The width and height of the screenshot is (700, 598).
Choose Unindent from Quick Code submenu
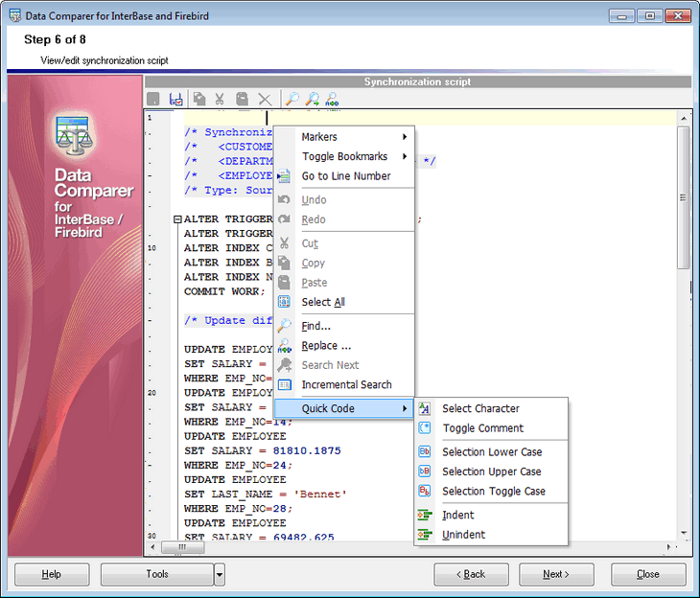pyautogui.click(x=491, y=535)
